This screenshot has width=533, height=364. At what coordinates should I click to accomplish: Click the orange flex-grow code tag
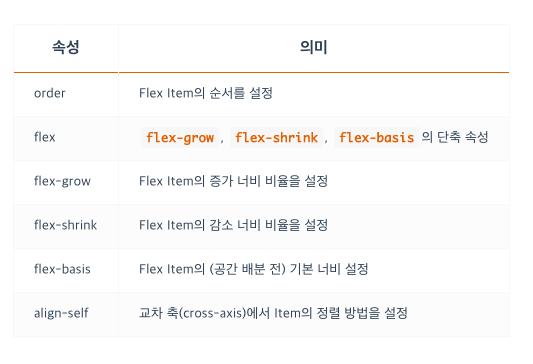(180, 138)
